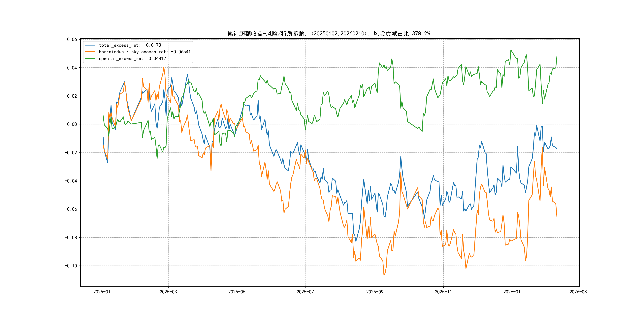This screenshot has width=644, height=322.
Task: Click the 2025-03 x-axis tick label
Action: click(x=168, y=292)
